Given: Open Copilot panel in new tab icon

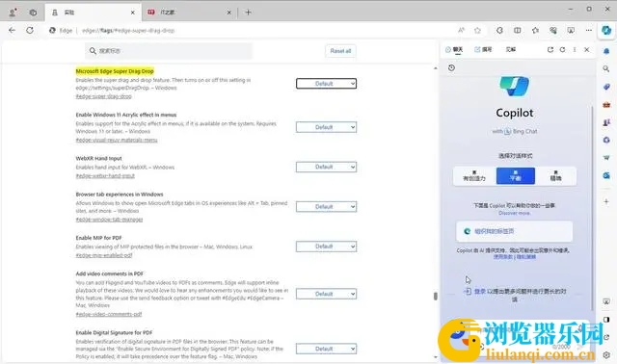Looking at the screenshot, I should click(550, 49).
